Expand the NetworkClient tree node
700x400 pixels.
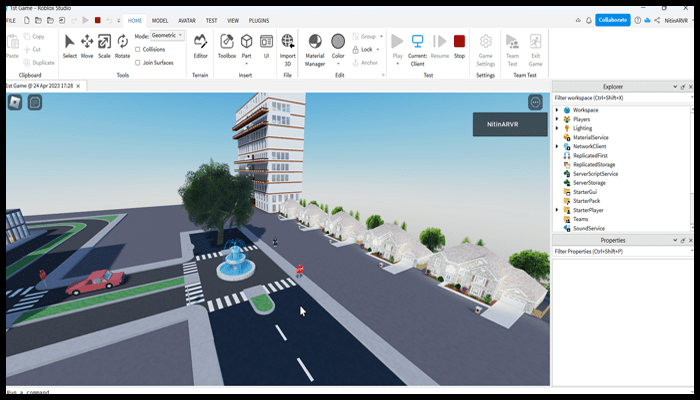click(x=557, y=146)
